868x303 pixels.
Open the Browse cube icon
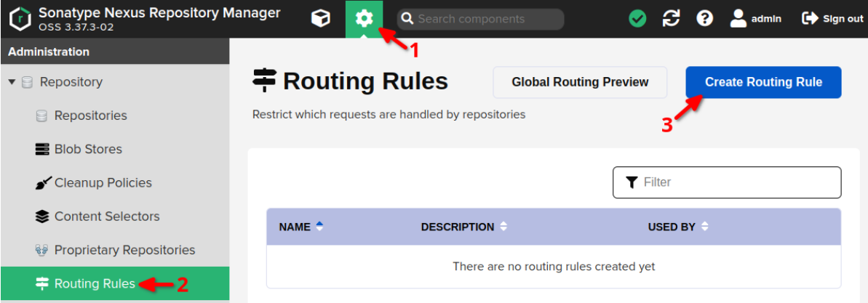(x=320, y=19)
